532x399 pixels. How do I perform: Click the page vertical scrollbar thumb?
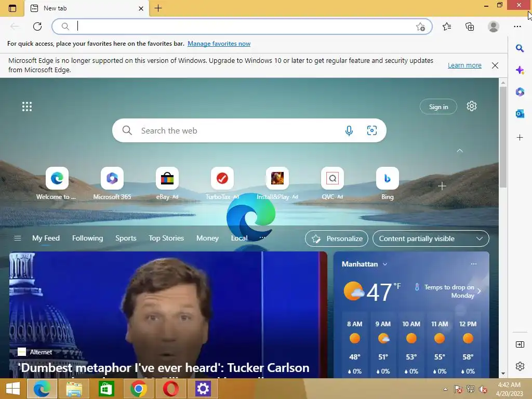point(503,137)
